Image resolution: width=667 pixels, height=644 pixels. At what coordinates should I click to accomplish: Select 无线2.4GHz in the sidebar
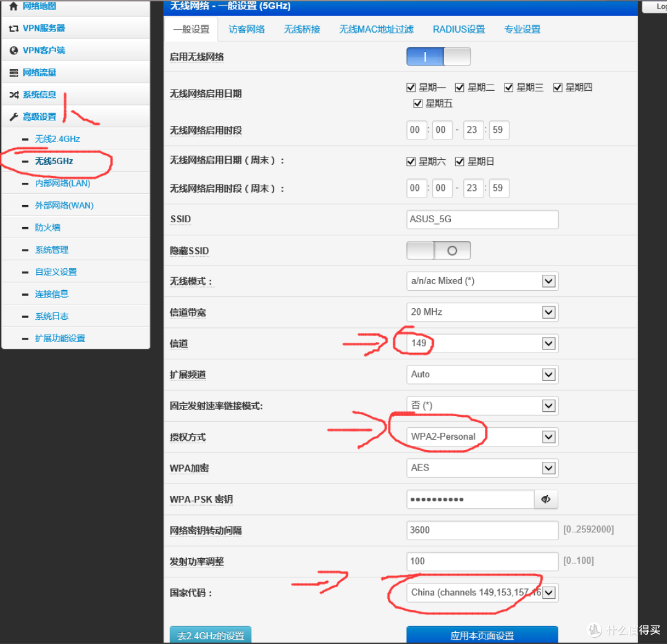click(57, 139)
